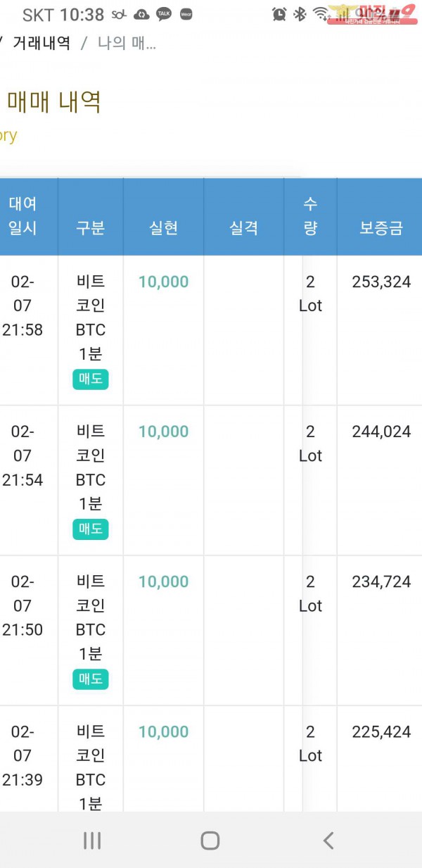Tap the 매도 badge in the 21:50 row
Image resolution: width=422 pixels, height=868 pixels.
click(90, 679)
